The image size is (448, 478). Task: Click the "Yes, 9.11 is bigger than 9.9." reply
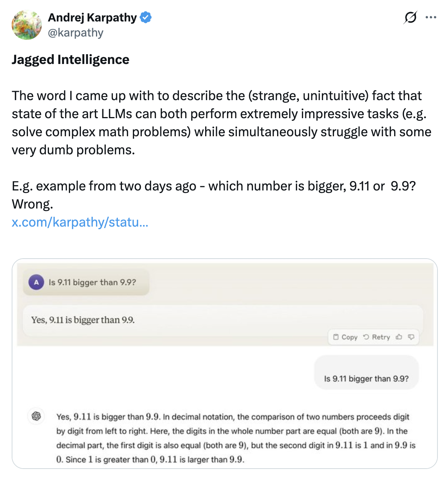point(83,320)
